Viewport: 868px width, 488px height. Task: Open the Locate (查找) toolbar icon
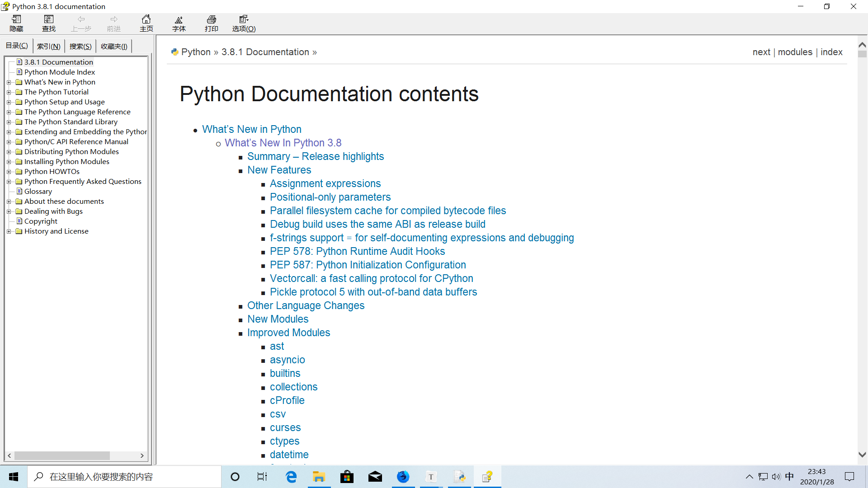[x=49, y=23]
